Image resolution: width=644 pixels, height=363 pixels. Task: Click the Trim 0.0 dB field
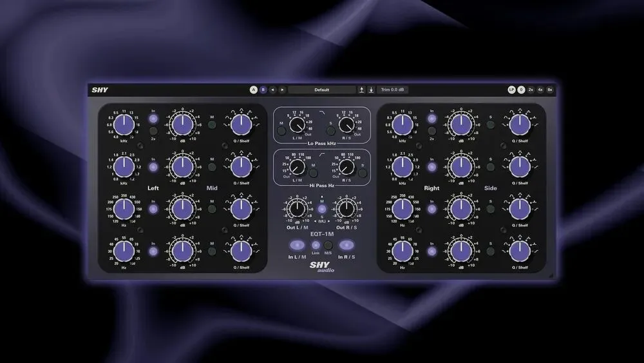pyautogui.click(x=392, y=90)
